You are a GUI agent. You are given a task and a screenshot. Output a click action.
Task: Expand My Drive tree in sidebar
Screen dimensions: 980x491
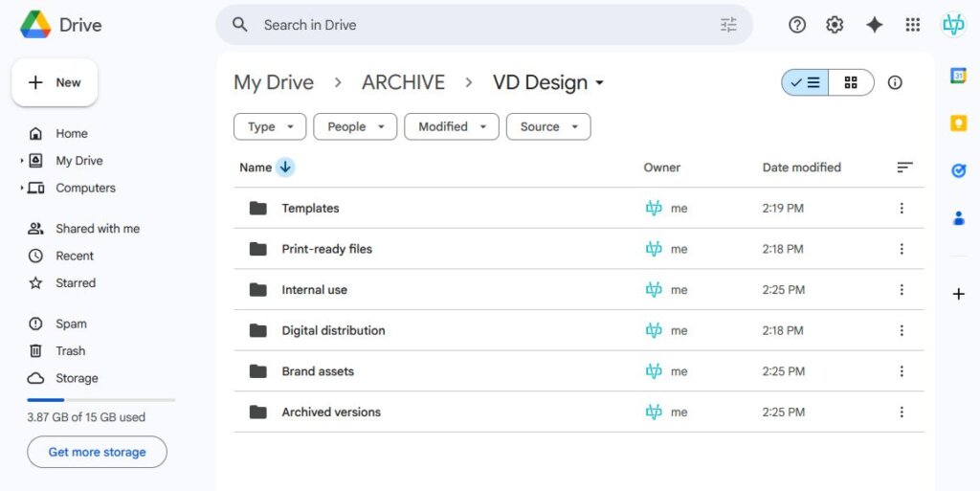22,161
